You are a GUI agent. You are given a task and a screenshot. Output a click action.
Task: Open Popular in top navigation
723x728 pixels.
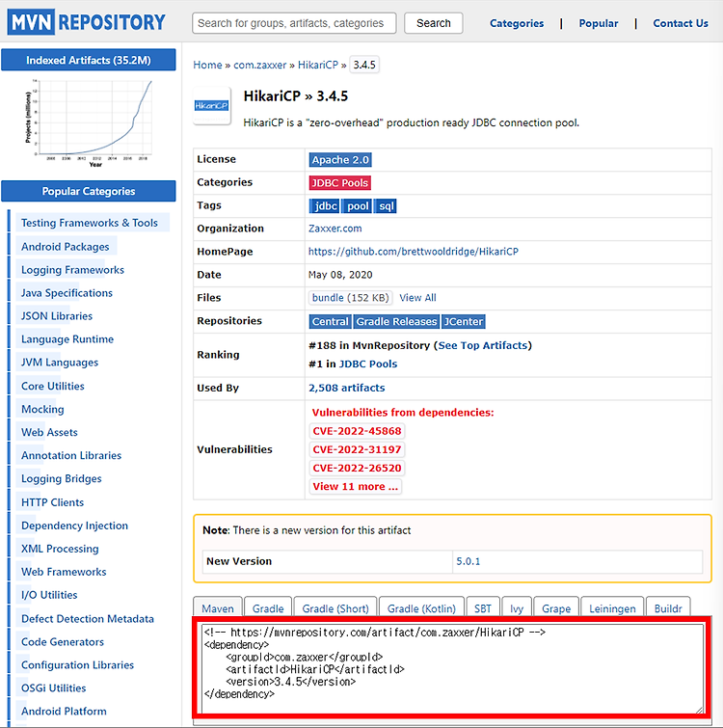click(599, 23)
